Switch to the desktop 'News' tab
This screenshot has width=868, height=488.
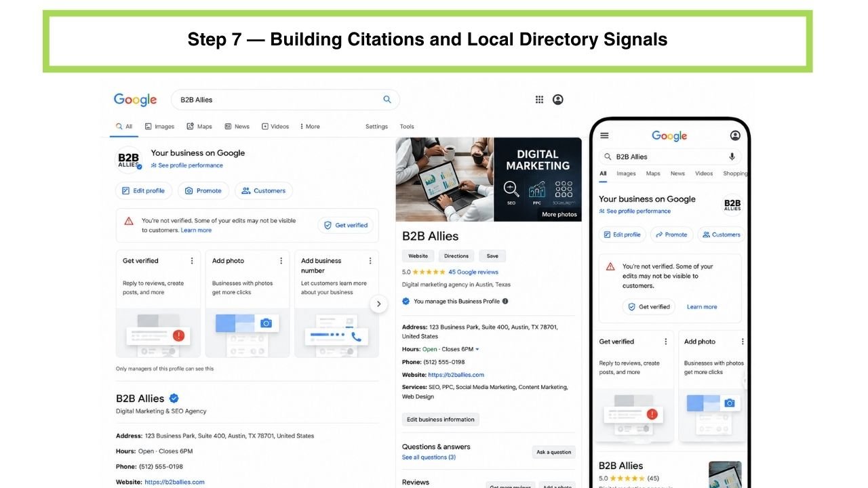[x=237, y=127]
